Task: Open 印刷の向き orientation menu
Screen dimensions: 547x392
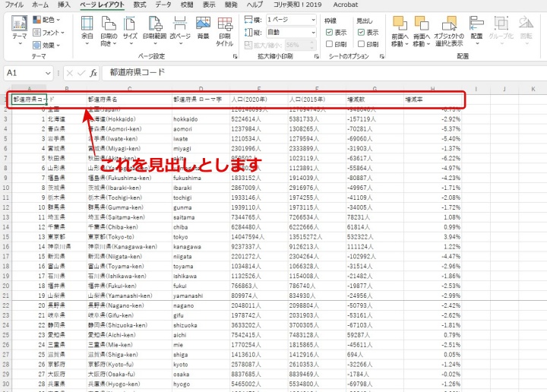Action: [109, 30]
